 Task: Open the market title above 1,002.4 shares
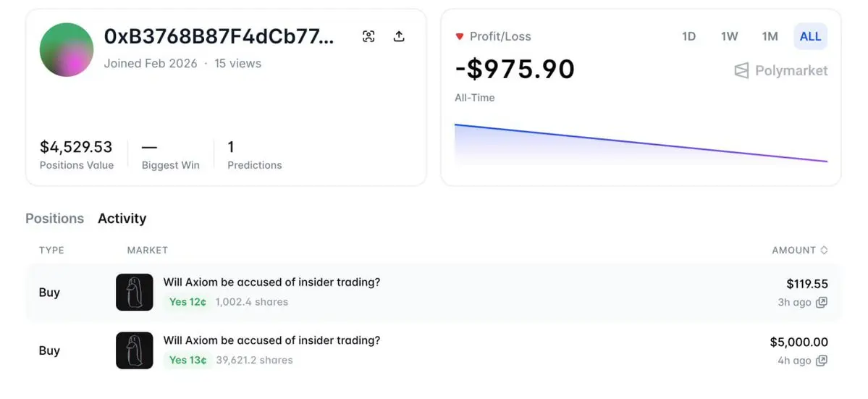(271, 282)
